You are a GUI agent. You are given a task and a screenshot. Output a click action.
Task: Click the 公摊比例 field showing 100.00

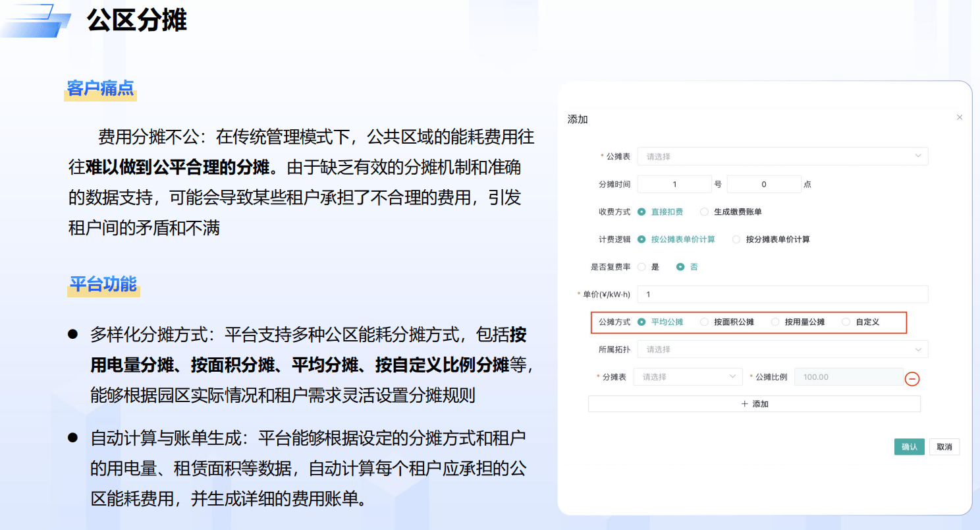(848, 376)
